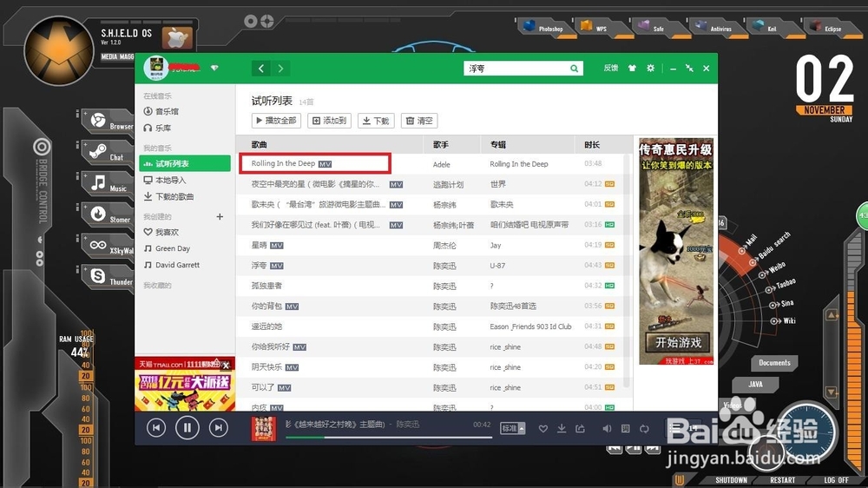Play the previous track

tap(156, 427)
